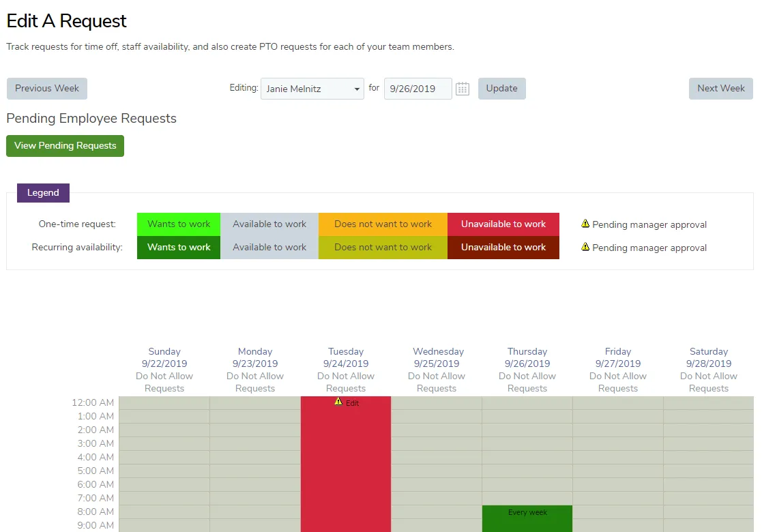Select the Legend tab label

43,193
